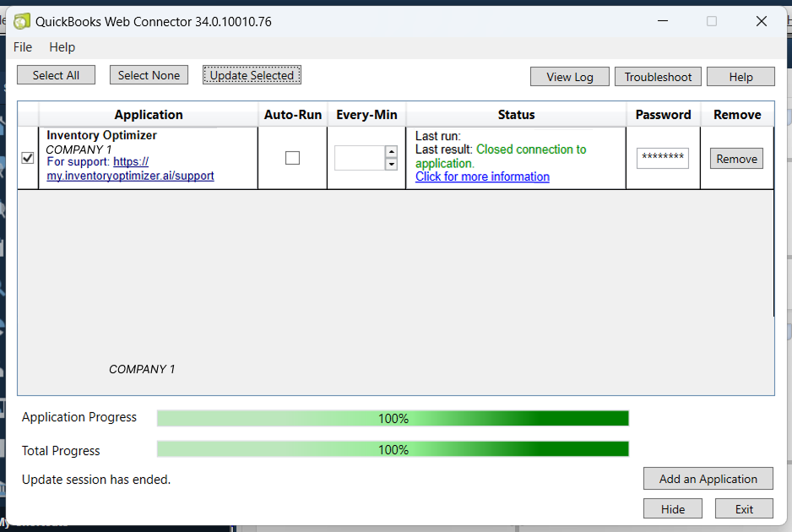Click the Application column header

[149, 115]
